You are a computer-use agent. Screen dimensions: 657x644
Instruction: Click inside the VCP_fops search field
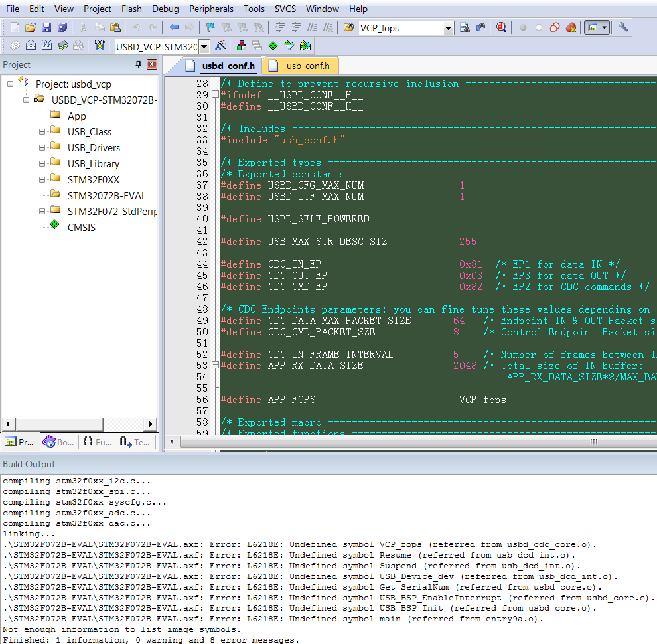pyautogui.click(x=400, y=28)
